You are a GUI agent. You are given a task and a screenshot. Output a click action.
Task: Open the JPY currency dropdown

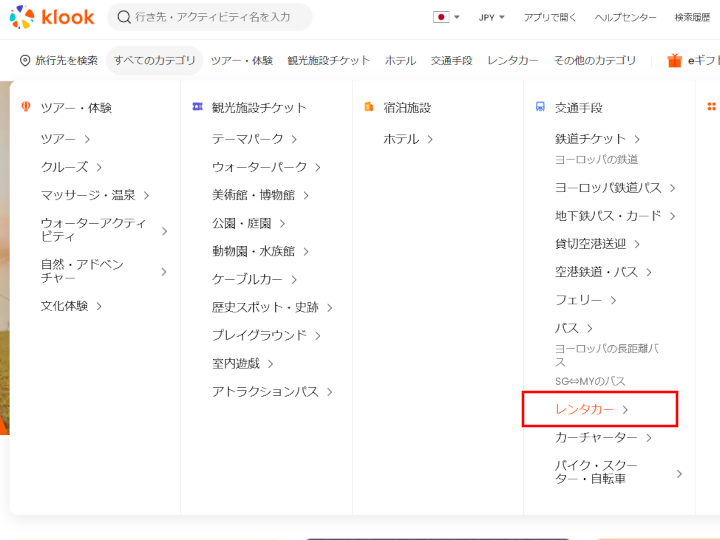(x=491, y=17)
